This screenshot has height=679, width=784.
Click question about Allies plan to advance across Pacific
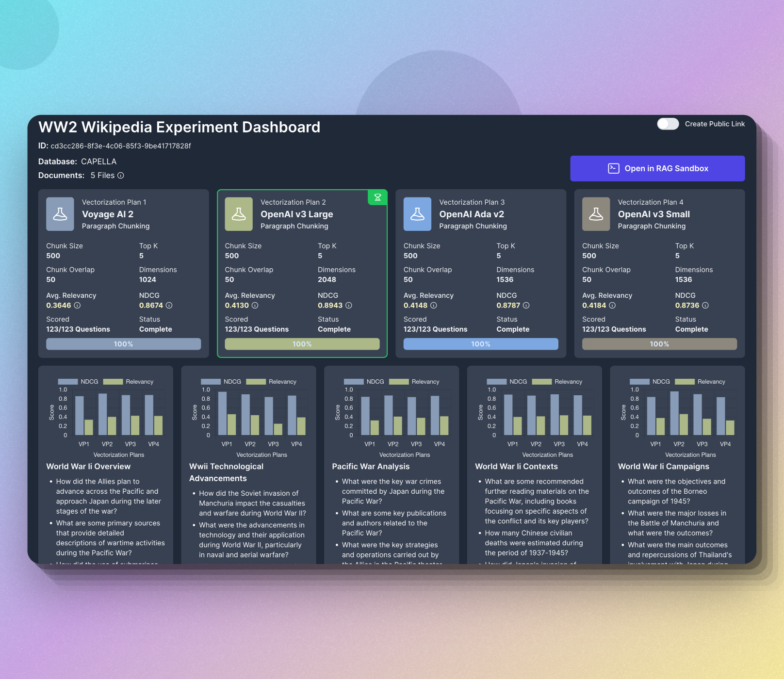[x=108, y=496]
